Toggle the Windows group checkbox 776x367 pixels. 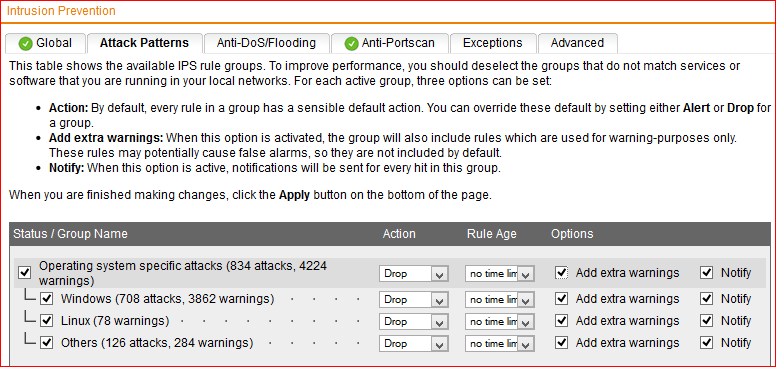[47, 299]
